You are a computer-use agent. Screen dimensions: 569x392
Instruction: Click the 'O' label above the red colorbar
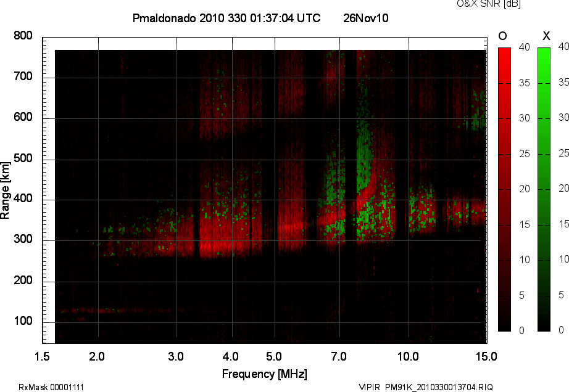[x=502, y=36]
